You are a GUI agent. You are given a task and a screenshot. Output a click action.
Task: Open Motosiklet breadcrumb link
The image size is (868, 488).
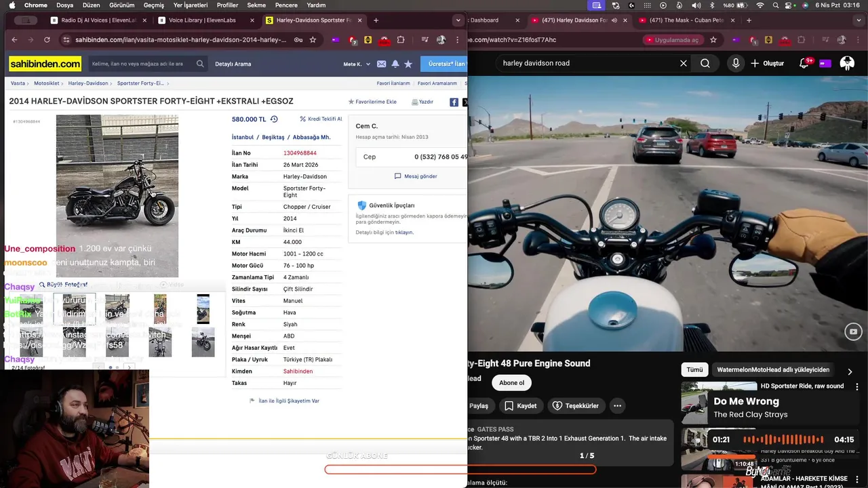pos(47,83)
